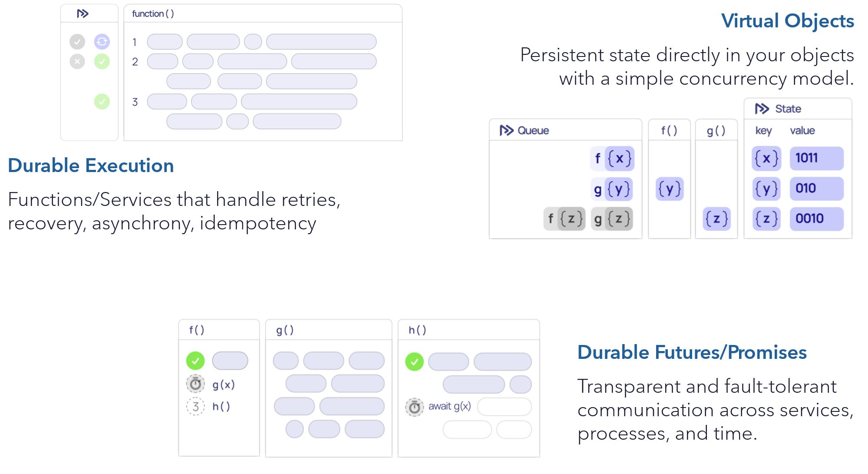Click the gray checkmark circle icon

click(x=77, y=42)
